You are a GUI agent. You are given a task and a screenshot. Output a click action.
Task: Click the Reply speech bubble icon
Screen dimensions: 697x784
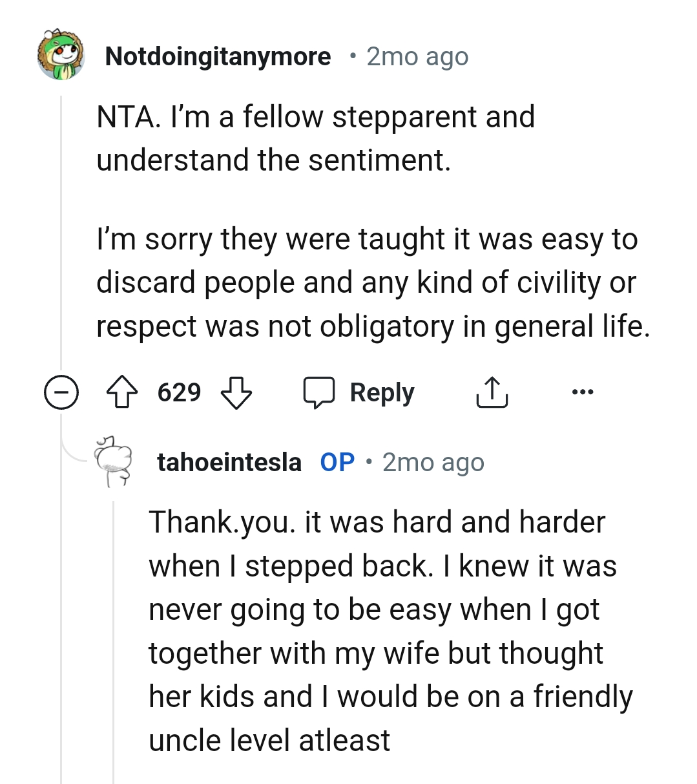(x=321, y=392)
